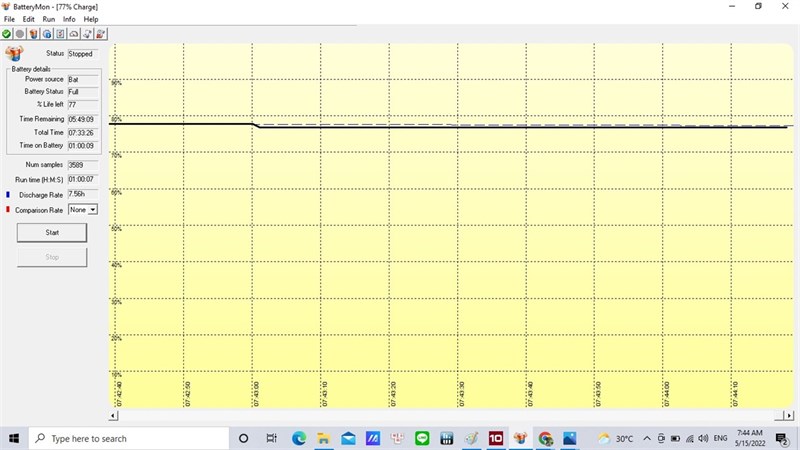Click the Total Time value 07:33:26
The image size is (800, 450).
point(83,133)
